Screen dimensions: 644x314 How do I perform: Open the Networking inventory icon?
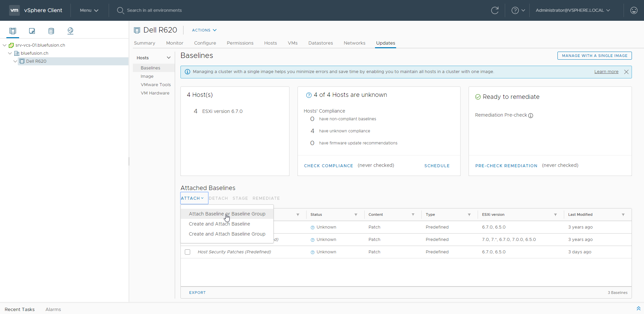(70, 31)
